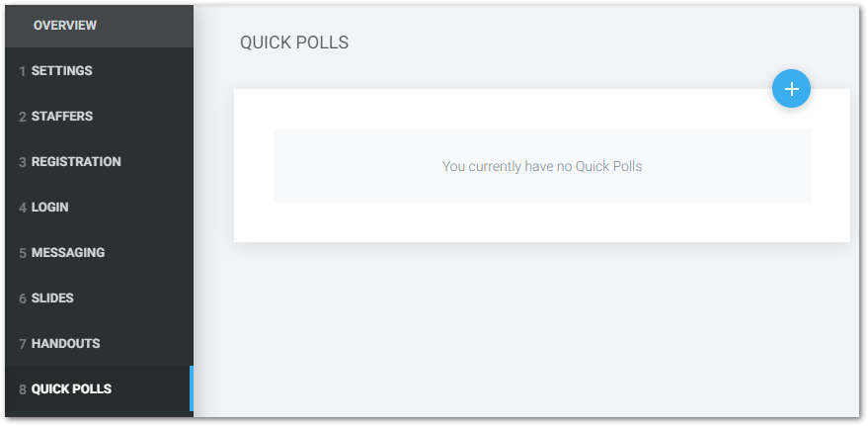Switch to the Slides step
This screenshot has width=868, height=426.
coord(100,298)
